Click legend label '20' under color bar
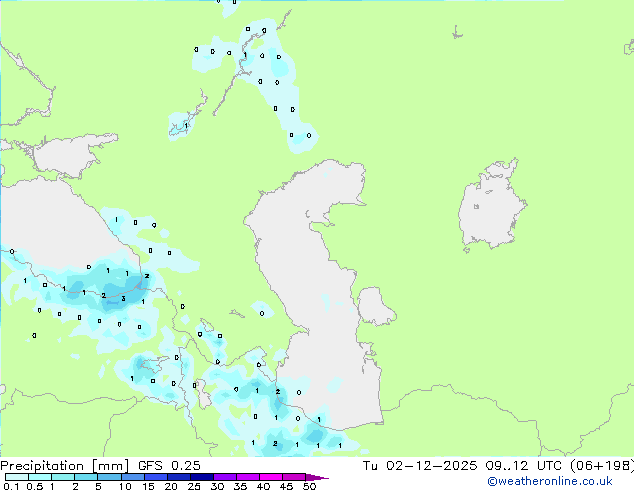Image resolution: width=634 pixels, height=490 pixels. (x=171, y=486)
